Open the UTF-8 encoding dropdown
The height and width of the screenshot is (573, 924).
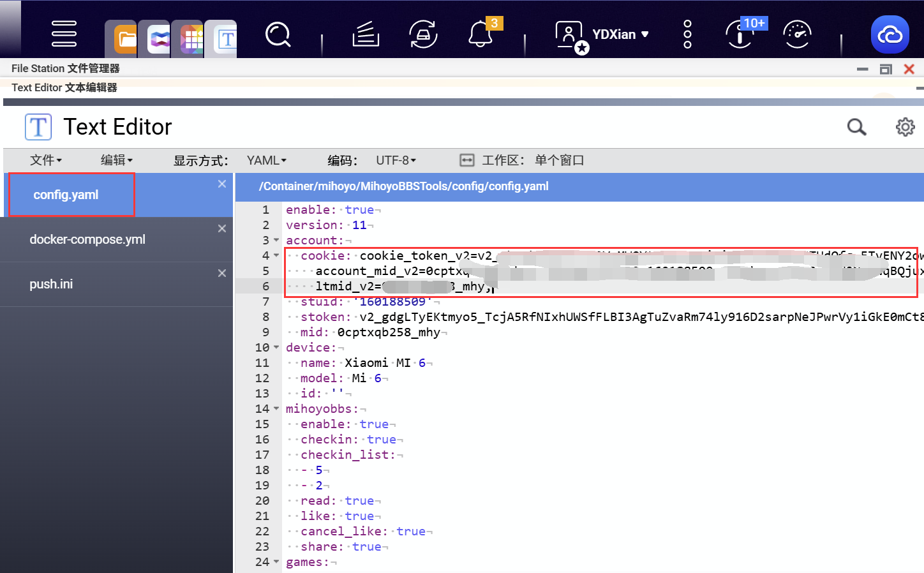pos(396,160)
